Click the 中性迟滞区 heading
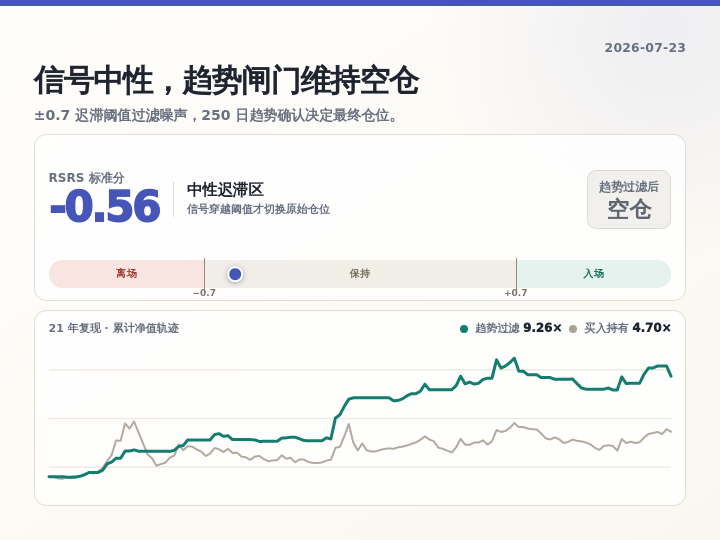 [x=225, y=190]
